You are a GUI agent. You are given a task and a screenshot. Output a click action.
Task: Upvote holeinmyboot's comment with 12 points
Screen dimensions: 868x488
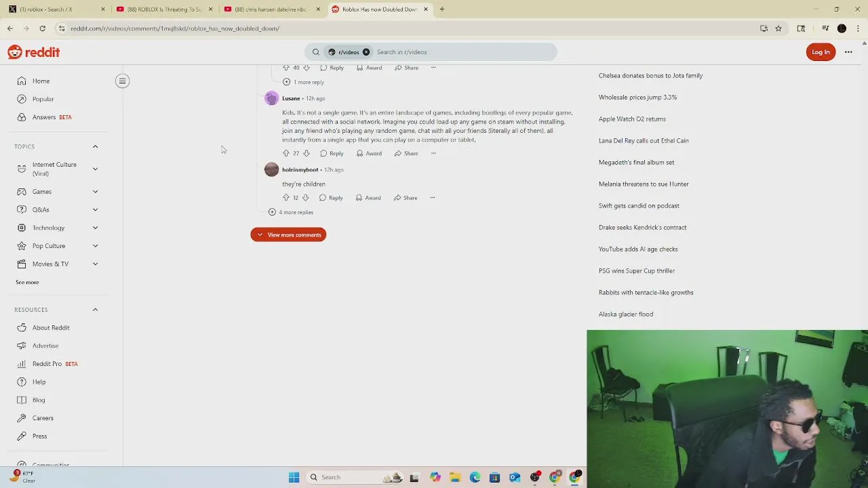point(286,198)
